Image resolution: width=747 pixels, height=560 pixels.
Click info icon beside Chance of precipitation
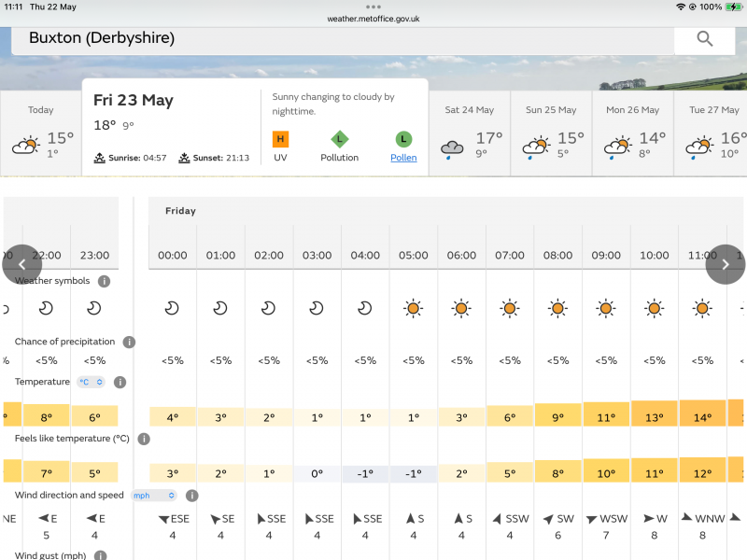(130, 343)
